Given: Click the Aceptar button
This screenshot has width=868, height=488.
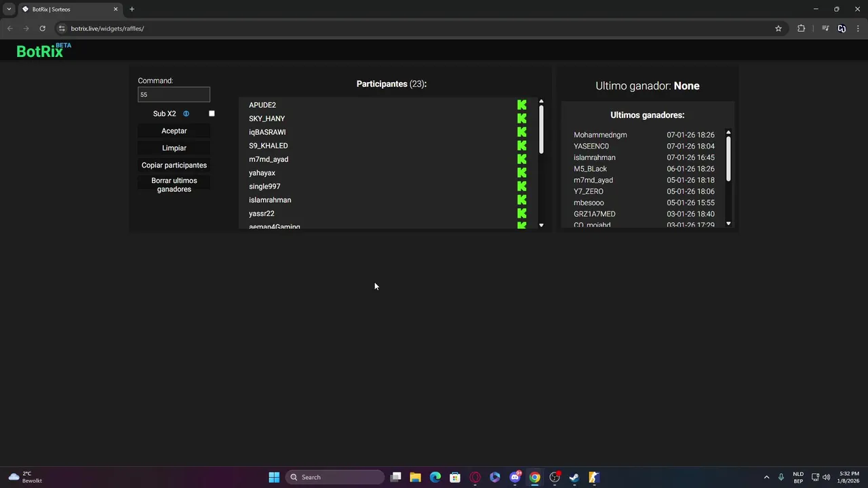Looking at the screenshot, I should pos(174,131).
